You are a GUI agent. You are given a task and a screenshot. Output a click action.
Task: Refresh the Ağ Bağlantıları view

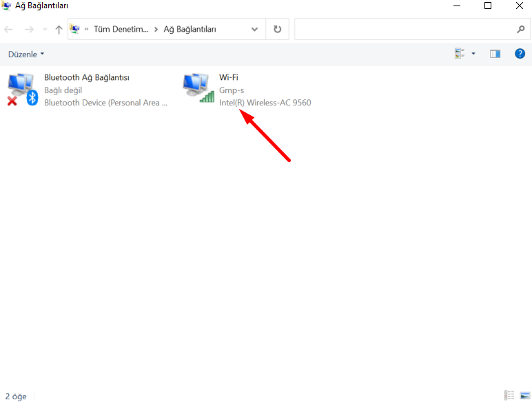277,29
